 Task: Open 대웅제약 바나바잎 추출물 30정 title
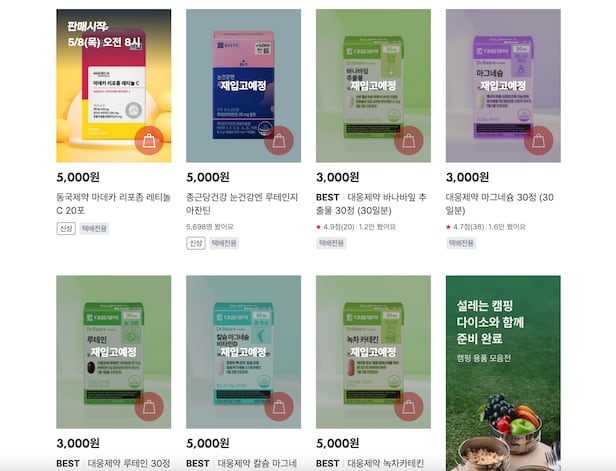(x=371, y=204)
